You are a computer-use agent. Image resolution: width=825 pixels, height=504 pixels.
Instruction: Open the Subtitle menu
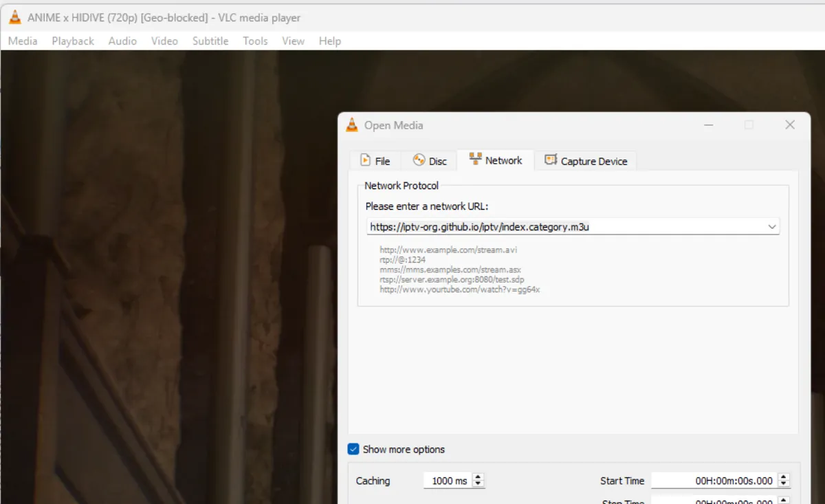210,41
